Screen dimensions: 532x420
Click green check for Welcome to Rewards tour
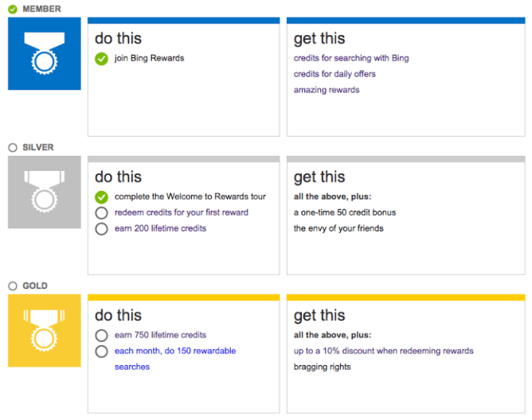(102, 197)
